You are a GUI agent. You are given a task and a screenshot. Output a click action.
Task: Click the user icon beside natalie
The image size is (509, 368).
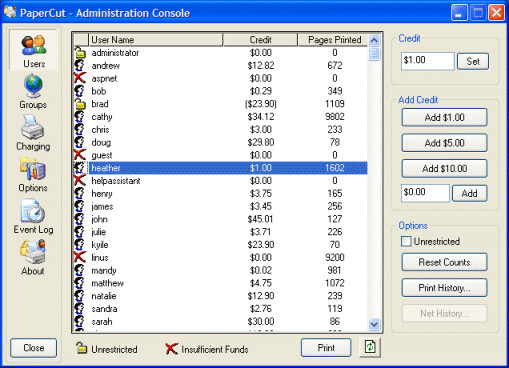79,296
